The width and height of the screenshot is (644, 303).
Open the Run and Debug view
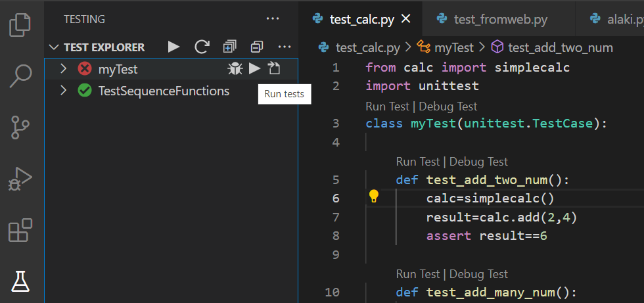[21, 179]
